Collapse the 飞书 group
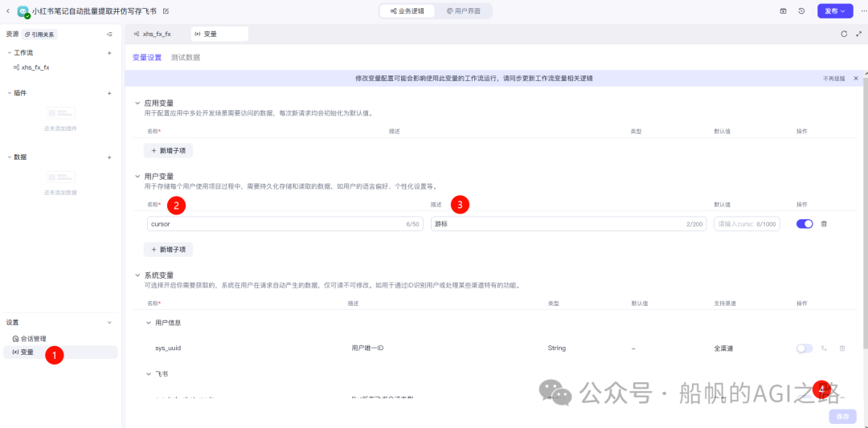The image size is (868, 428). (149, 374)
